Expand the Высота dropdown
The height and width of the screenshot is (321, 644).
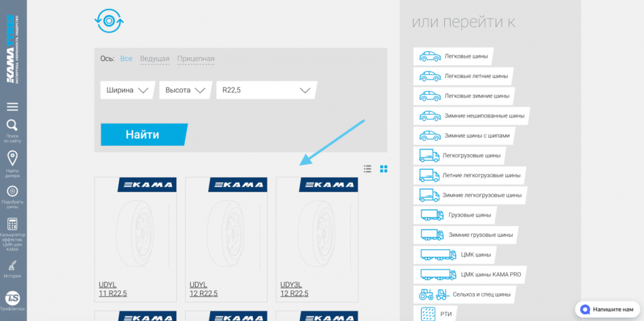(186, 90)
